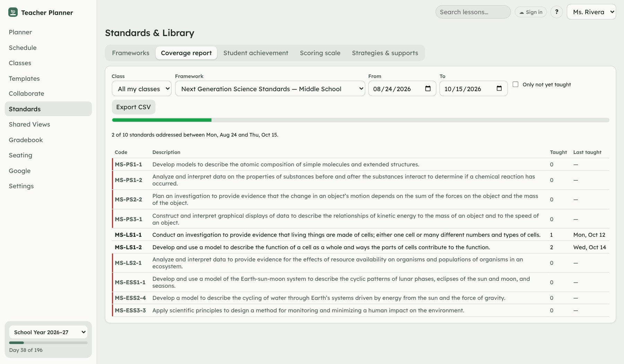The image size is (624, 364).
Task: Click the Mon, Oct 12 last taught cell
Action: [x=589, y=235]
